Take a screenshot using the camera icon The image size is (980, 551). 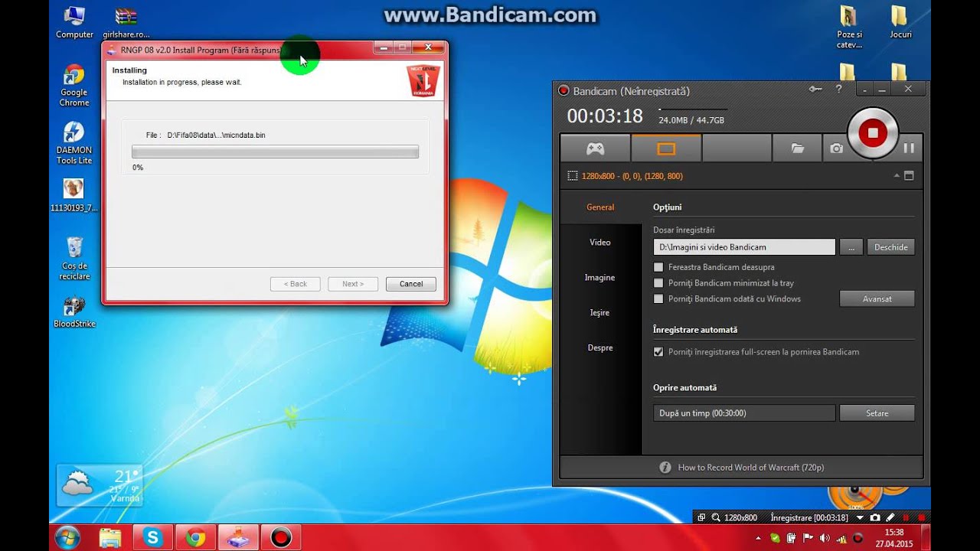point(836,148)
